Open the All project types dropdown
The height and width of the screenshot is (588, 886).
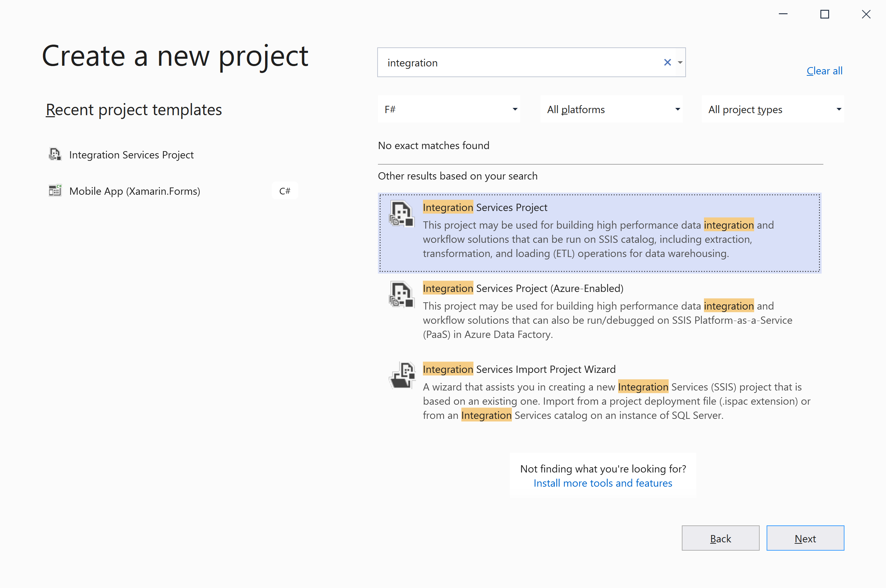click(x=773, y=109)
